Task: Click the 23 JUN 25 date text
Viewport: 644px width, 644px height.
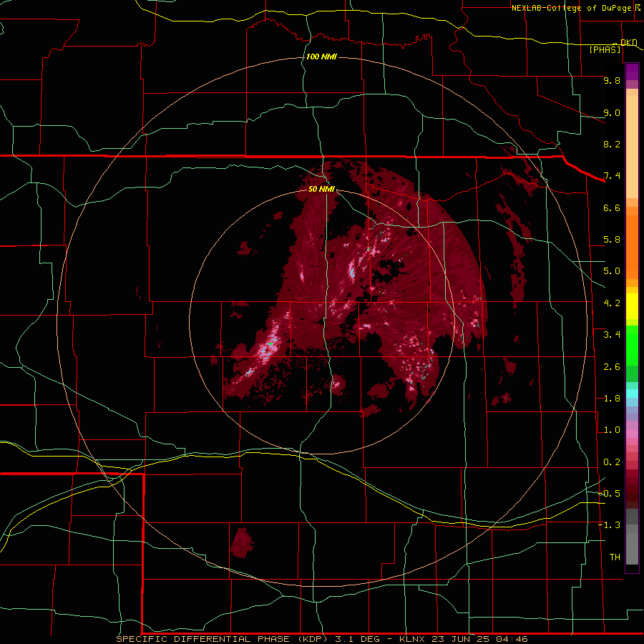Action: [460, 639]
